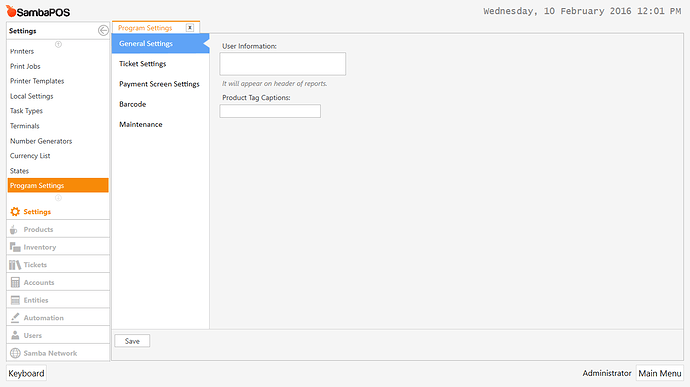Open Payment Screen Settings page
Image resolution: width=690 pixels, height=387 pixels.
coord(160,84)
